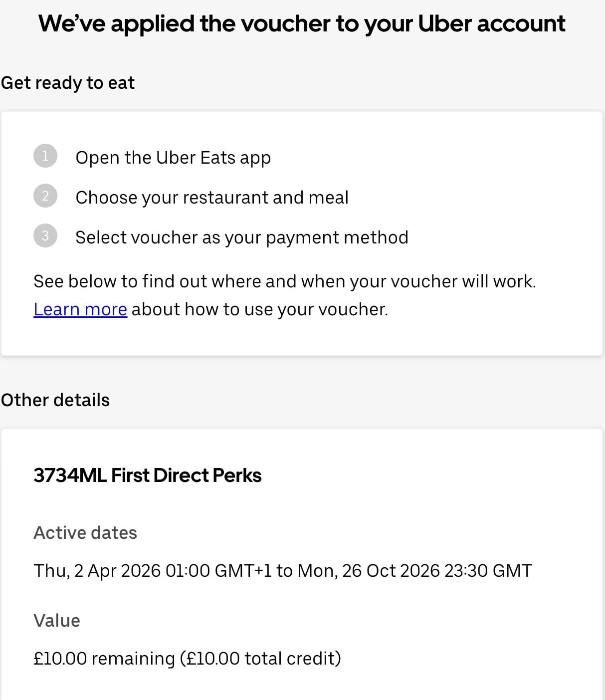
Task: Click the See below to find out sentence
Action: pos(284,281)
